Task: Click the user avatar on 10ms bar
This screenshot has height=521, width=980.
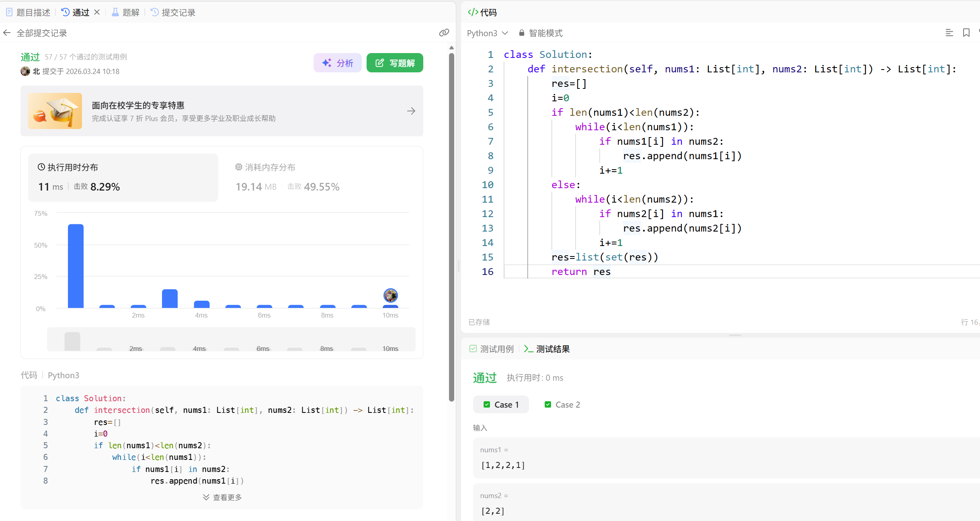Action: click(x=390, y=295)
